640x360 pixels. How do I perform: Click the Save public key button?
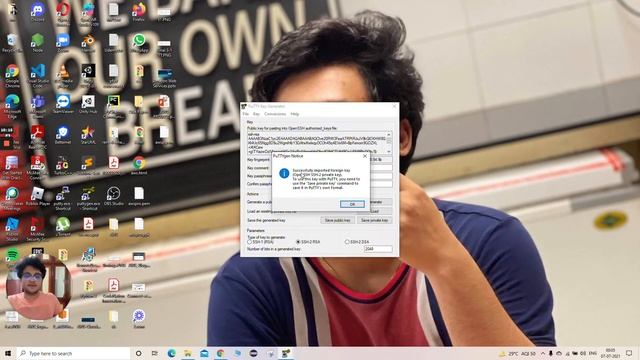coord(338,220)
